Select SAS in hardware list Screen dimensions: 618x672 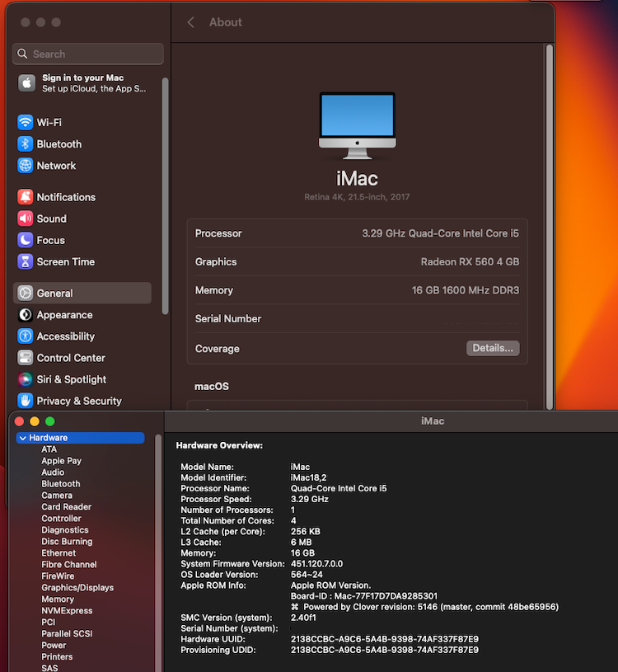pos(49,668)
